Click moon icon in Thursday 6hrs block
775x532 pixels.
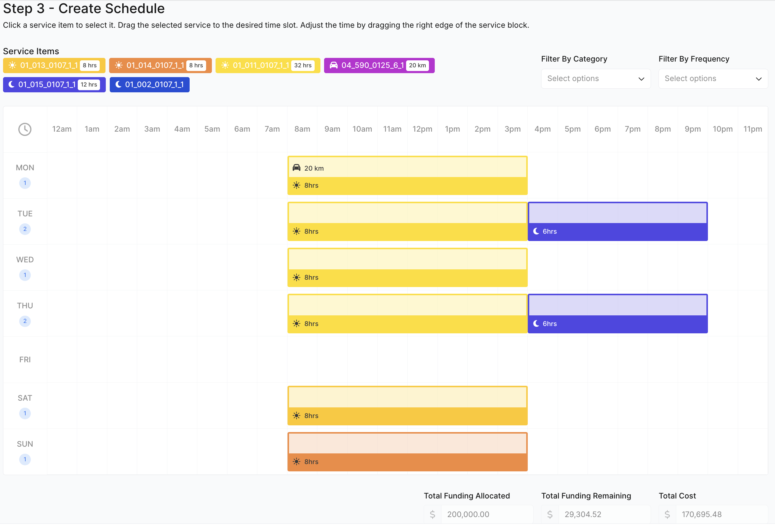(x=536, y=324)
